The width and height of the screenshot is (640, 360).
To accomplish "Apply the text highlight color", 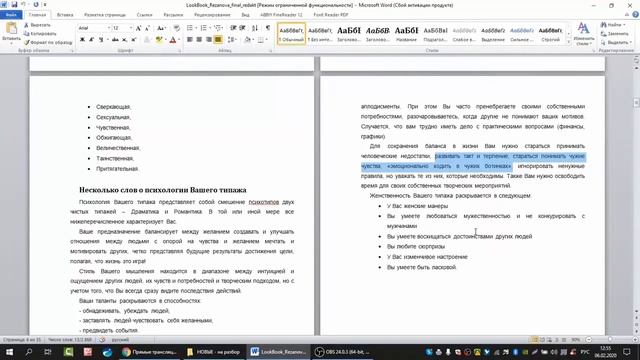I will [x=158, y=40].
